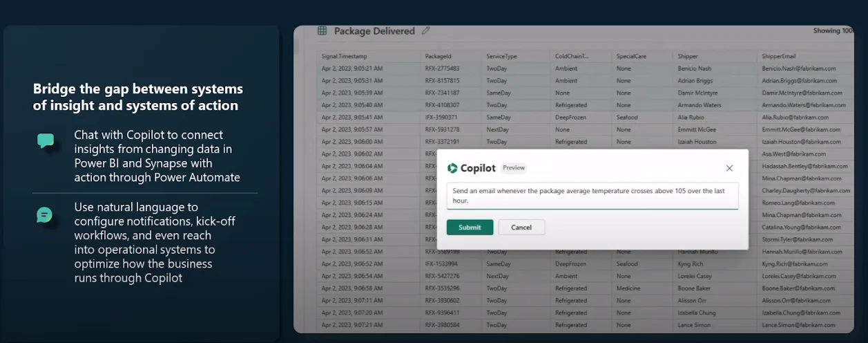This screenshot has height=343, width=868.
Task: Click timestamp Apr 2, 2023, 9:05:21 AM
Action: coord(352,68)
